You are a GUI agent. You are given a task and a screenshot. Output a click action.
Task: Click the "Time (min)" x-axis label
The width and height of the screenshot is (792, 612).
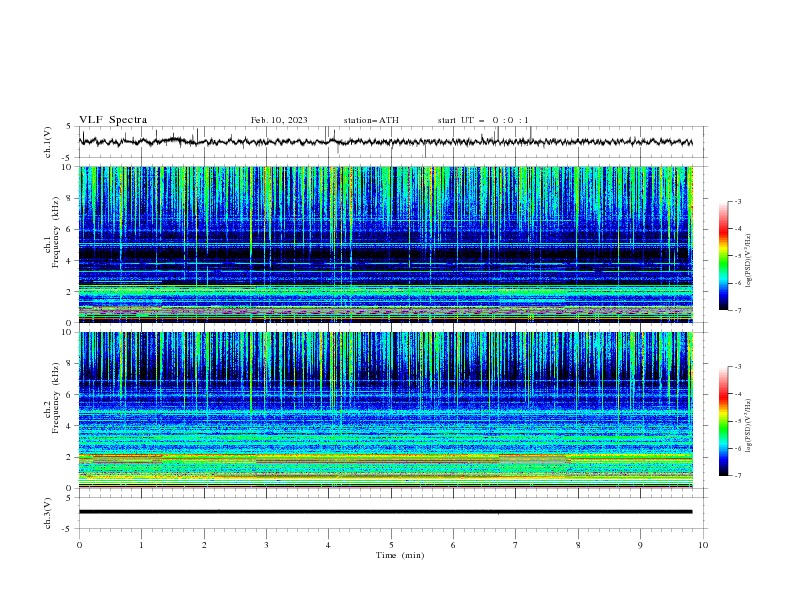400,555
